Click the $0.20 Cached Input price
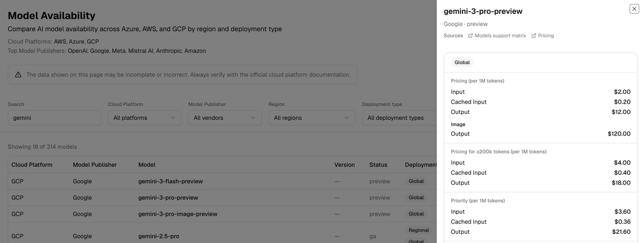This screenshot has width=644, height=243. pyautogui.click(x=622, y=102)
